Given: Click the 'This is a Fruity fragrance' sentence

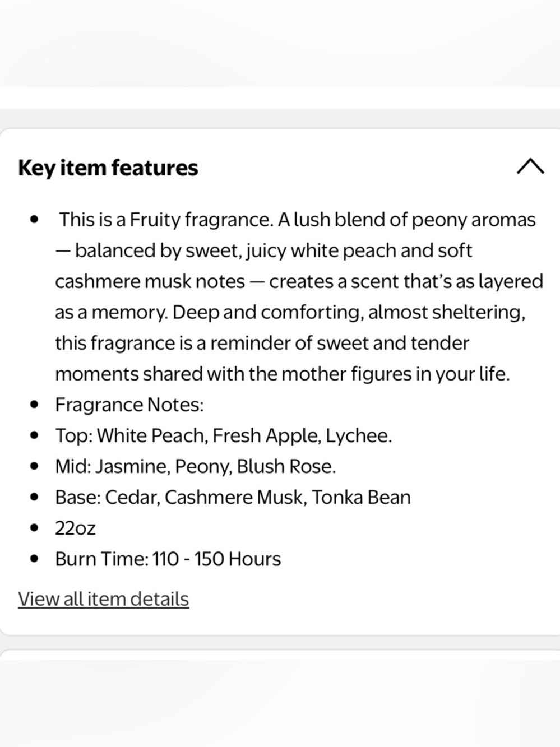Looking at the screenshot, I should (166, 220).
